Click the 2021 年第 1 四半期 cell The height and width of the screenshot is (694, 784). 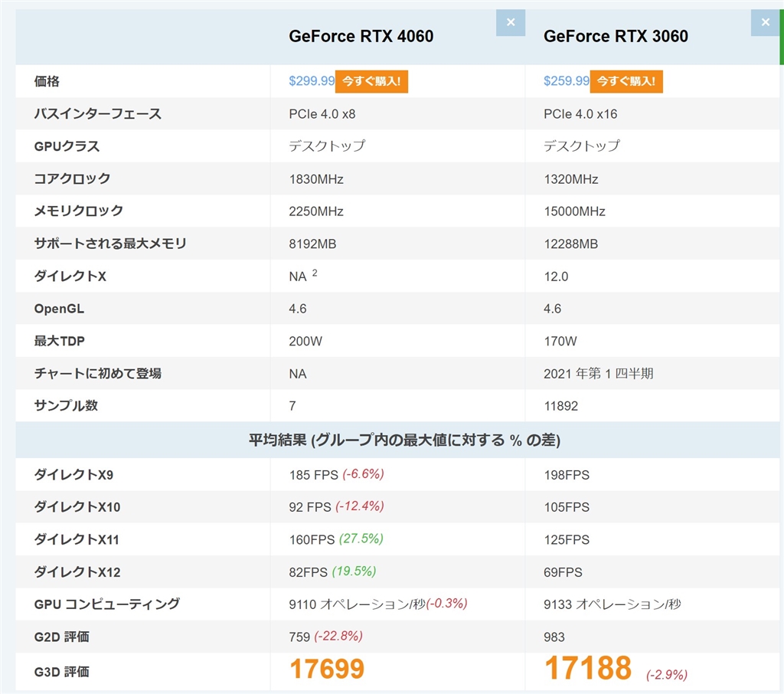click(x=599, y=374)
